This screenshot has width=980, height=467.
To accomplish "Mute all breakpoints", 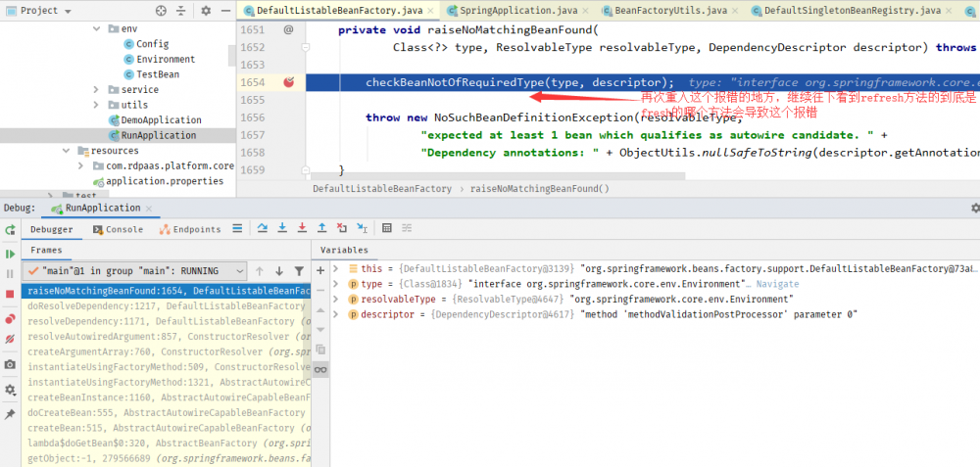I will (10, 339).
